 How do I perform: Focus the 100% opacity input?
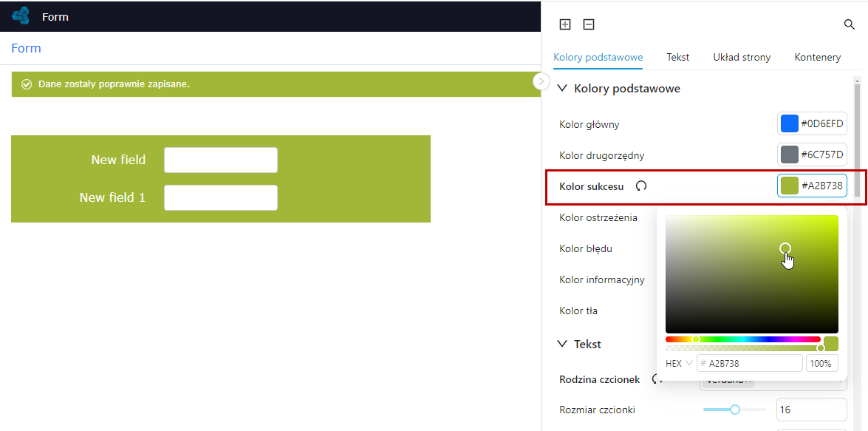tap(822, 364)
